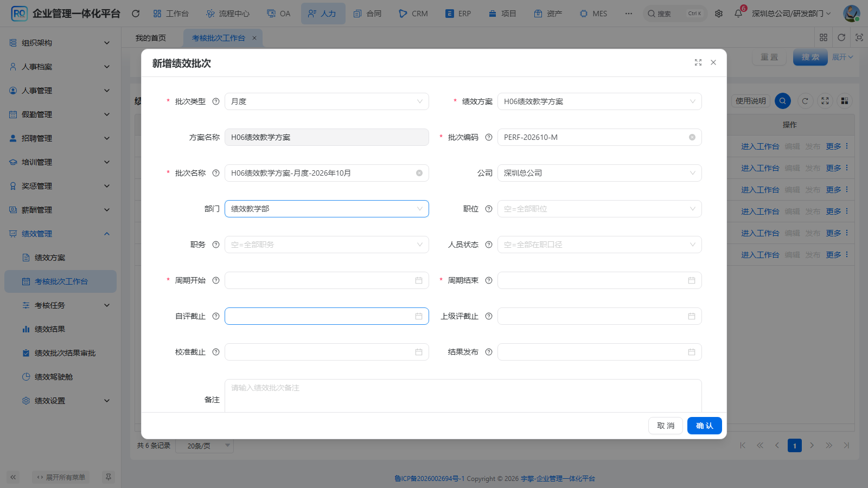Screen dimensions: 868x488
Task: Click the blue search circle icon in table toolbar
Action: 783,101
